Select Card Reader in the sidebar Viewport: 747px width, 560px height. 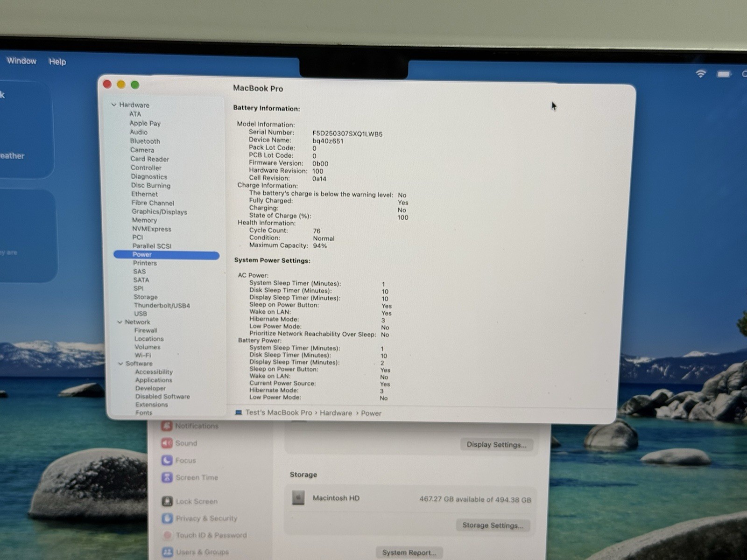150,159
